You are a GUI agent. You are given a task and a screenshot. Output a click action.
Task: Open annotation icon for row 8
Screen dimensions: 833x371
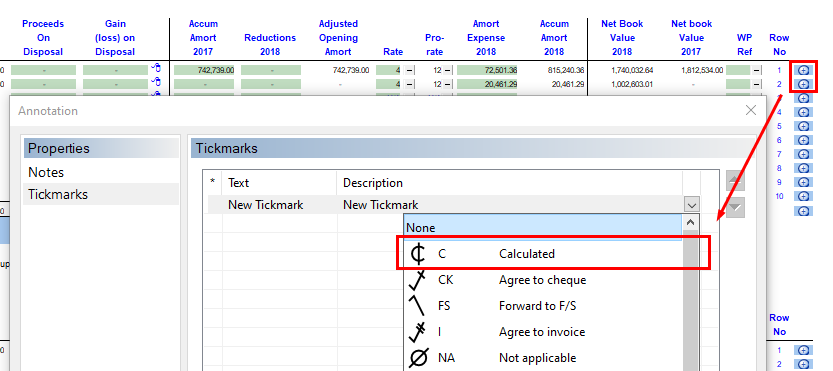pyautogui.click(x=803, y=168)
